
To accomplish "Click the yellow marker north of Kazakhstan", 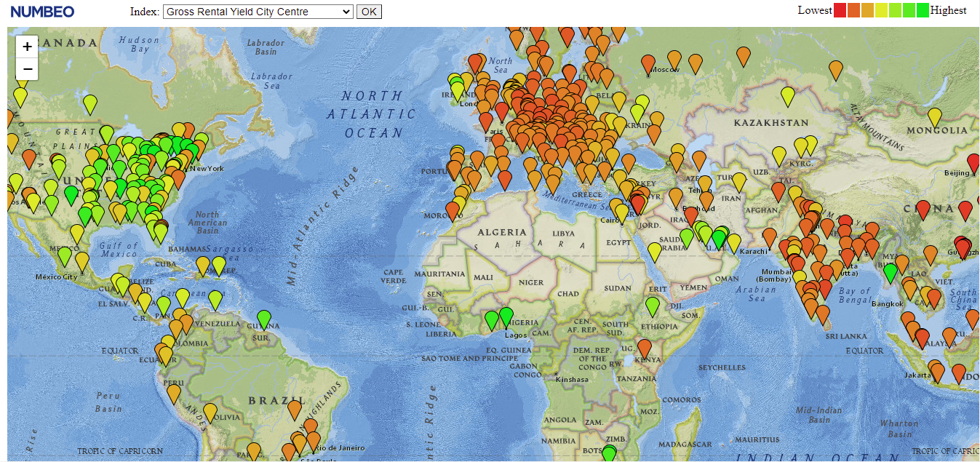I will (x=787, y=95).
